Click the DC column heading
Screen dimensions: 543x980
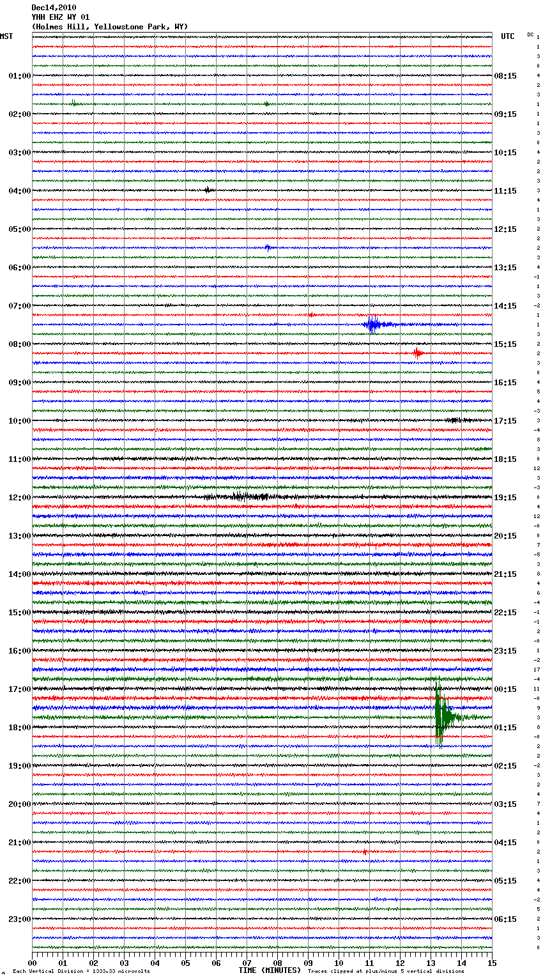[x=530, y=34]
